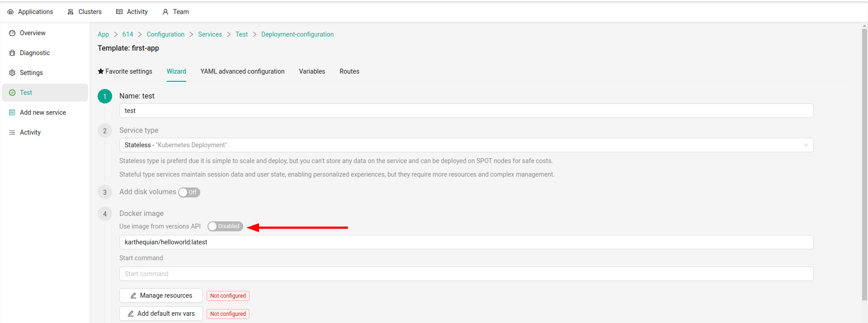The width and height of the screenshot is (868, 323).
Task: Click the Diagnostic bug icon
Action: tap(12, 53)
